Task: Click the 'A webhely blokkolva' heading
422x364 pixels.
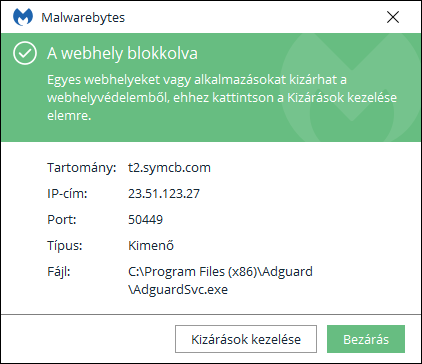Action: point(122,53)
